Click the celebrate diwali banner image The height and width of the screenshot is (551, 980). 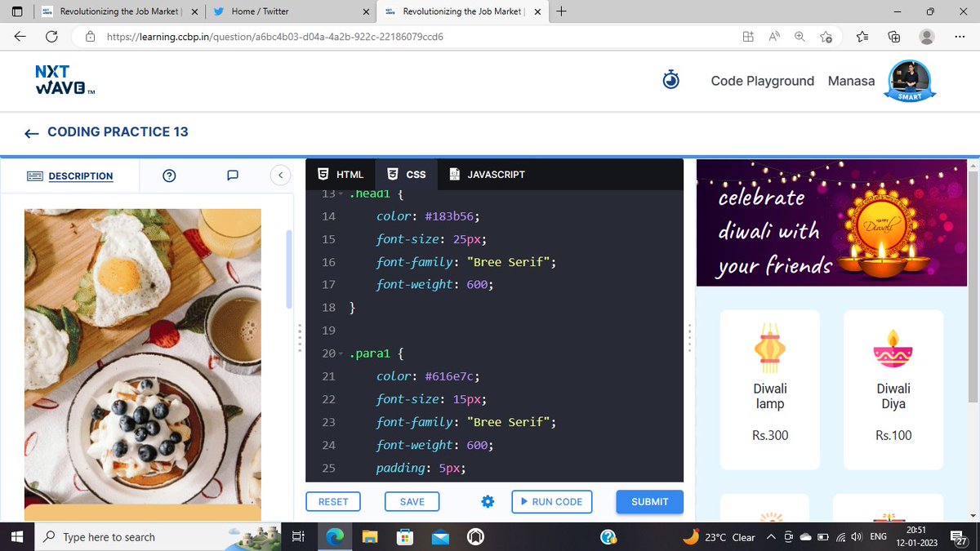[831, 222]
